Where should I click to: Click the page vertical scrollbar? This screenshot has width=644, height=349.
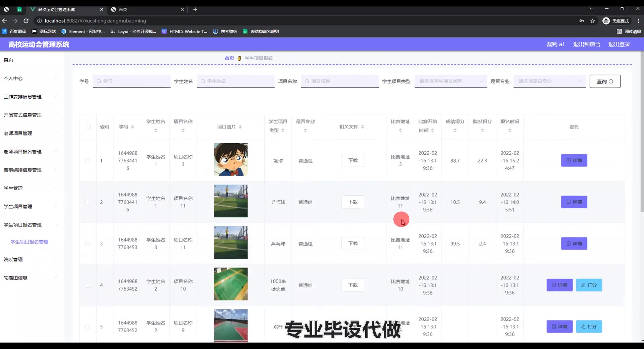pos(642,134)
